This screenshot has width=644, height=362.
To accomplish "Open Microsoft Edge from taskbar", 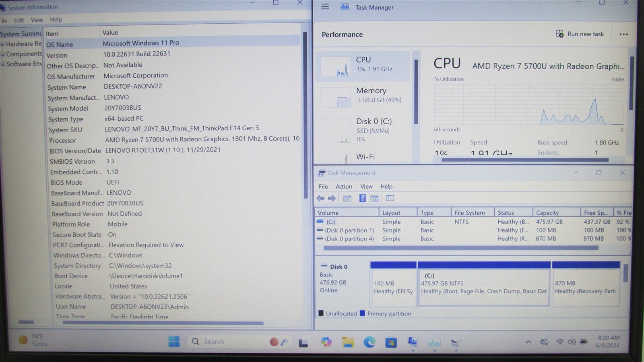I will point(369,342).
